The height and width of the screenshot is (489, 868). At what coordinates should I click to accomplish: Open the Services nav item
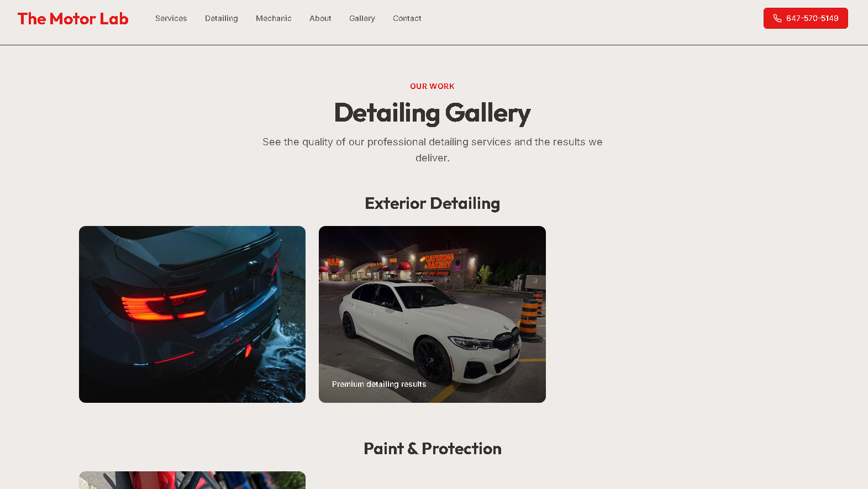[x=171, y=18]
